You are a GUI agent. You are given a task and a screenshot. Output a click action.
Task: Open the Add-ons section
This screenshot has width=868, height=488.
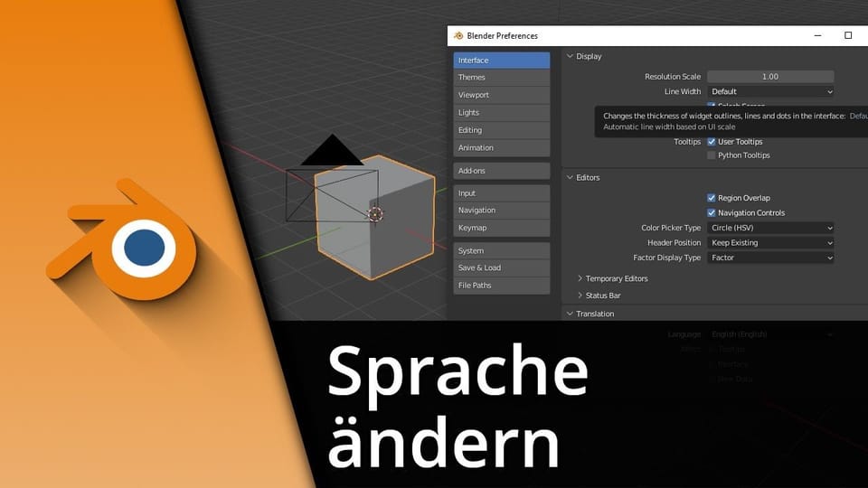click(502, 171)
